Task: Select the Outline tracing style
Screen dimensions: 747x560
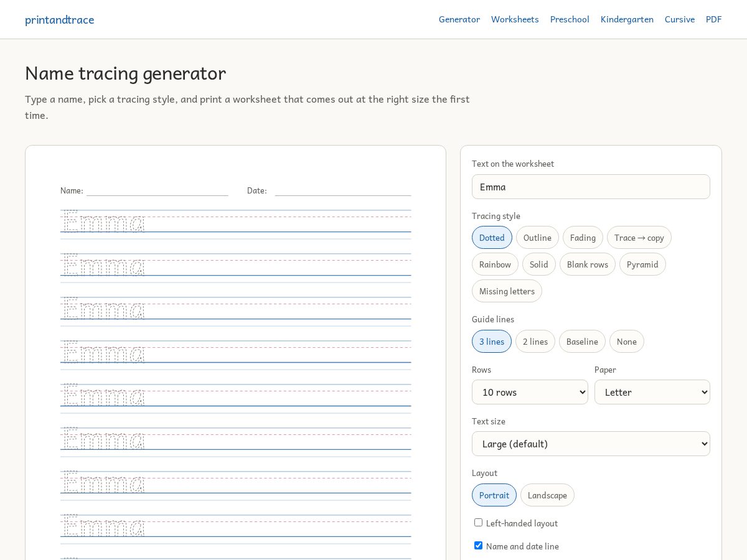Action: point(537,238)
